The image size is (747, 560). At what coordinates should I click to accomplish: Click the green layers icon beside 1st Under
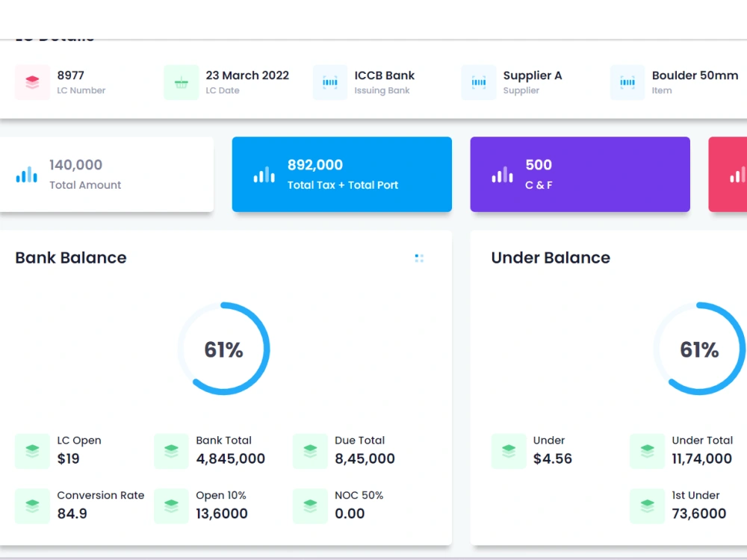point(647,505)
